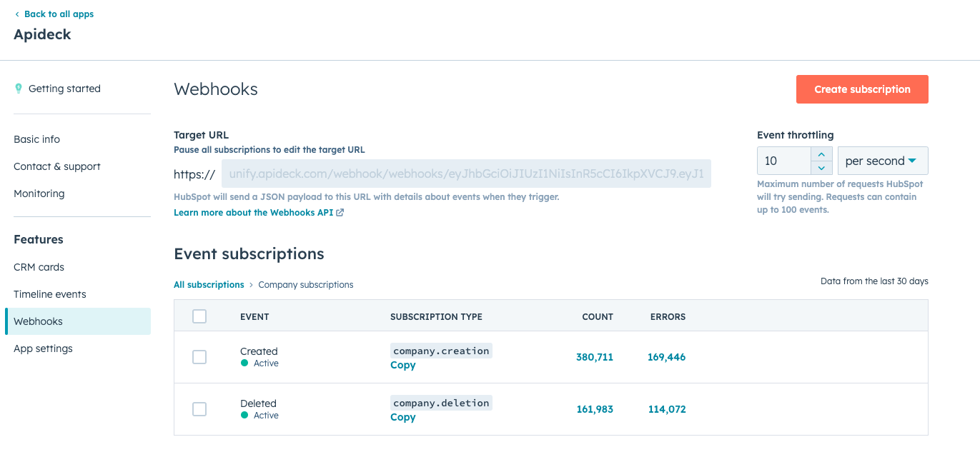Click the Data from the last 30 days note
This screenshot has width=980, height=472.
click(x=874, y=281)
